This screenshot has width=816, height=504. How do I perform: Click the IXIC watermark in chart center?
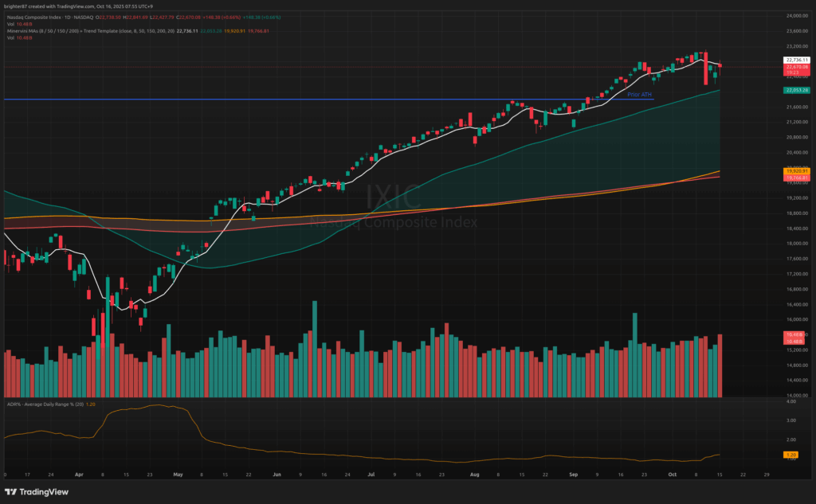pos(391,195)
